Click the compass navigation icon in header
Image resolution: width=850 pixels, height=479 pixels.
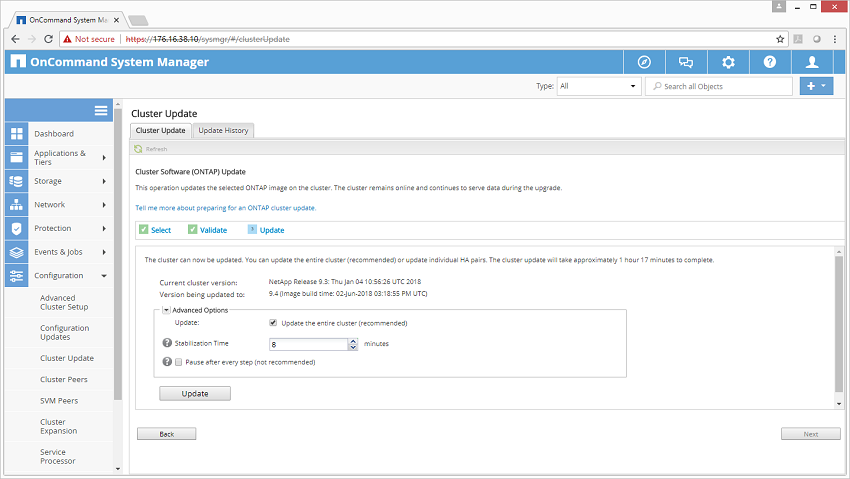[644, 62]
